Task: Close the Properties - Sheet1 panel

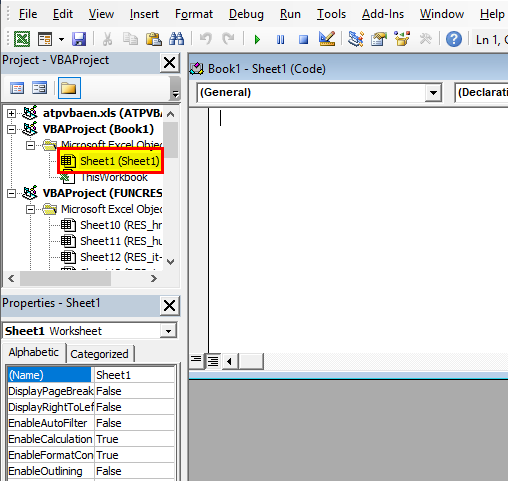Action: [x=170, y=305]
